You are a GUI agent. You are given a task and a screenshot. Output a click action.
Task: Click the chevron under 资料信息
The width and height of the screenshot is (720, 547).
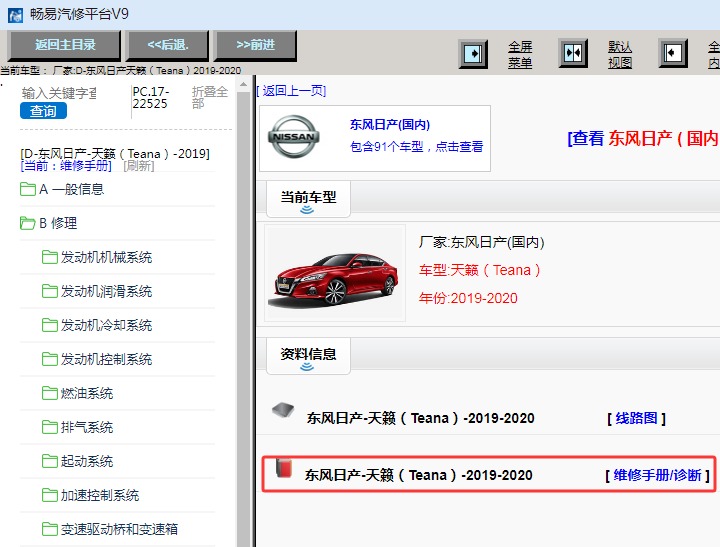tap(307, 367)
